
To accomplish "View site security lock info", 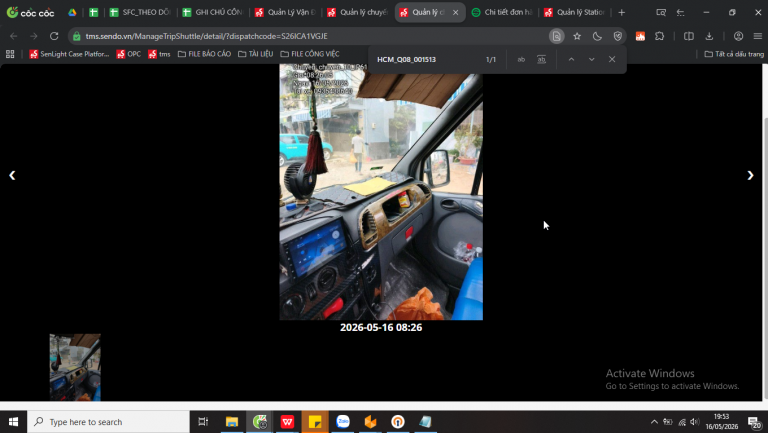I will [76, 36].
